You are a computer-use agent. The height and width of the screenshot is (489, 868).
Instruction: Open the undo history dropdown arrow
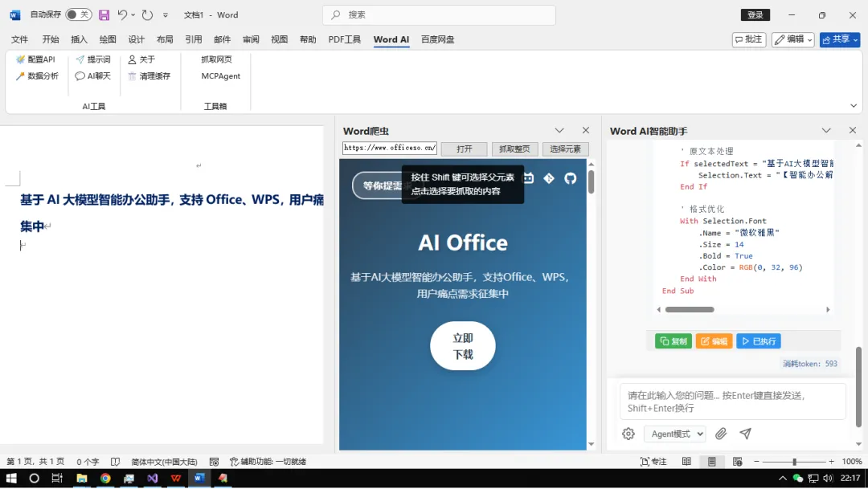[x=133, y=15]
